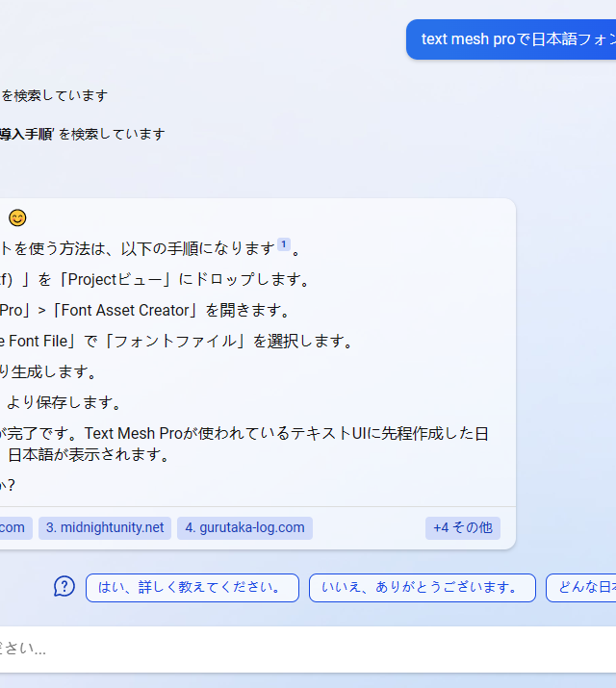This screenshot has height=688, width=616.
Task: Click the search status line containing '導入手順'
Action: pyautogui.click(x=83, y=134)
